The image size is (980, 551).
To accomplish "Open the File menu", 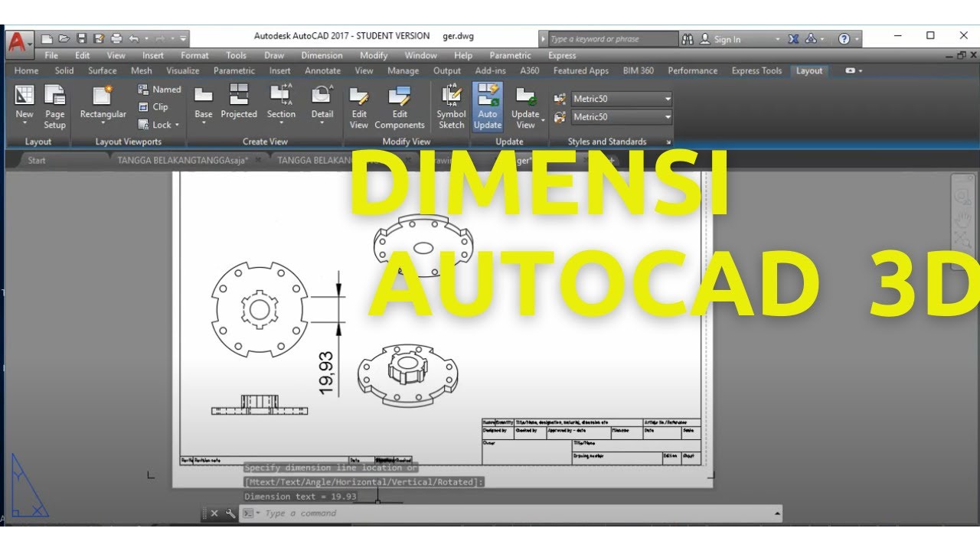I will tap(51, 55).
